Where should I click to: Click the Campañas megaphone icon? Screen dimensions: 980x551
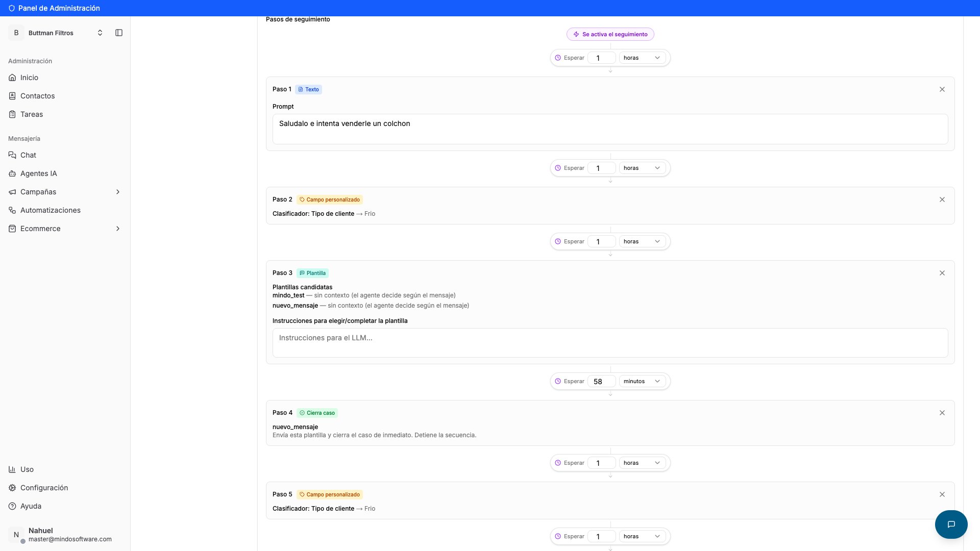(12, 192)
